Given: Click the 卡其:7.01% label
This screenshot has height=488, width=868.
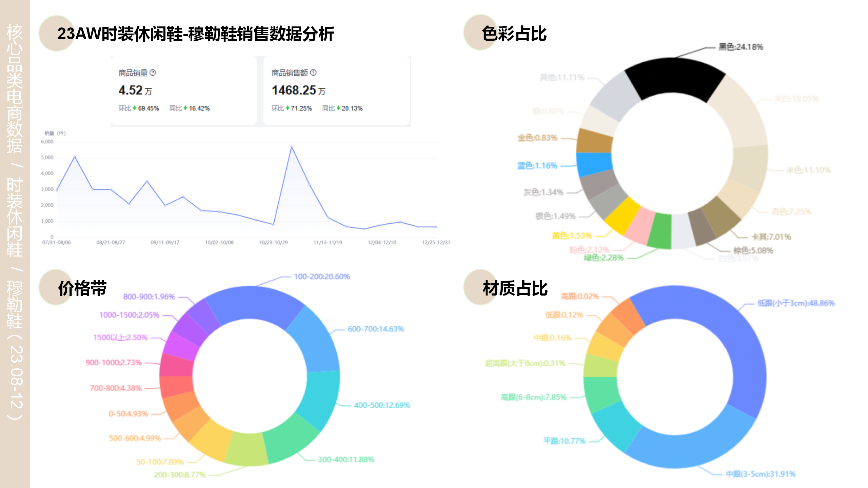Looking at the screenshot, I should pos(771,237).
